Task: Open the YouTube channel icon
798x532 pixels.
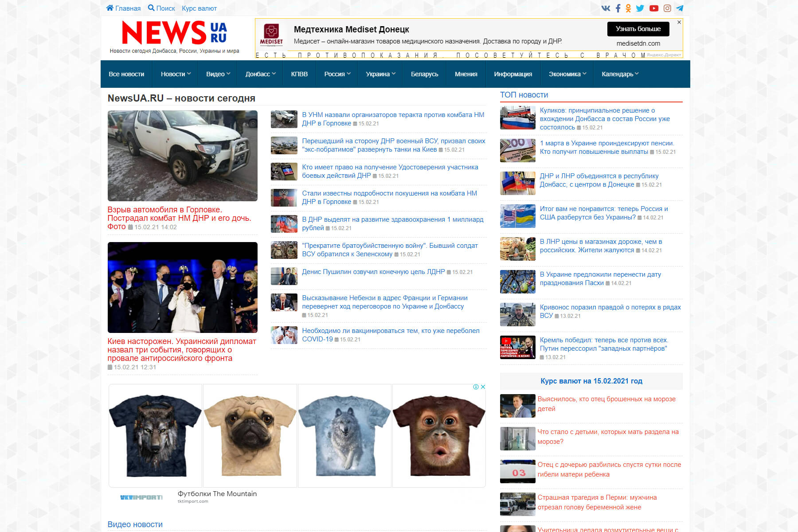Action: point(654,8)
